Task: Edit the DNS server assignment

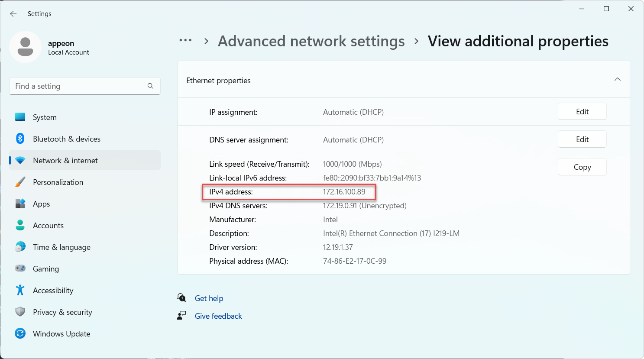Action: pos(582,139)
